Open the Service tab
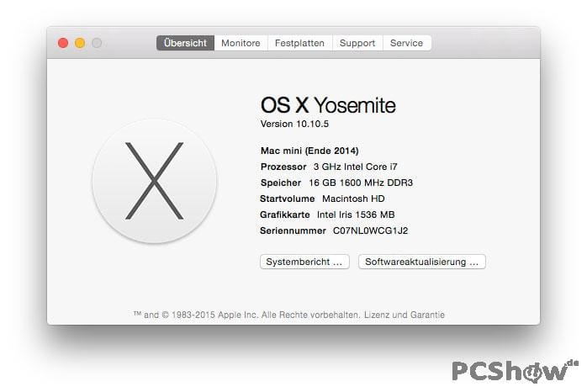This screenshot has width=587, height=392. pyautogui.click(x=407, y=43)
